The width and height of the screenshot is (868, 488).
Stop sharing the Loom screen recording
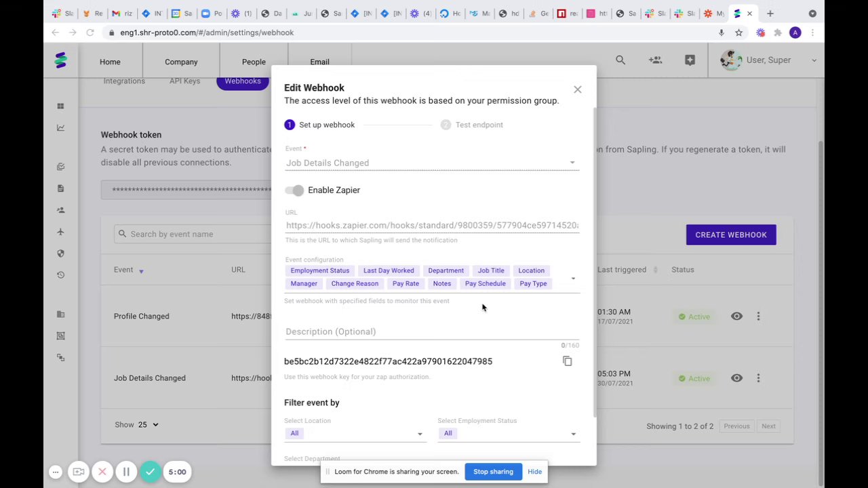point(493,472)
